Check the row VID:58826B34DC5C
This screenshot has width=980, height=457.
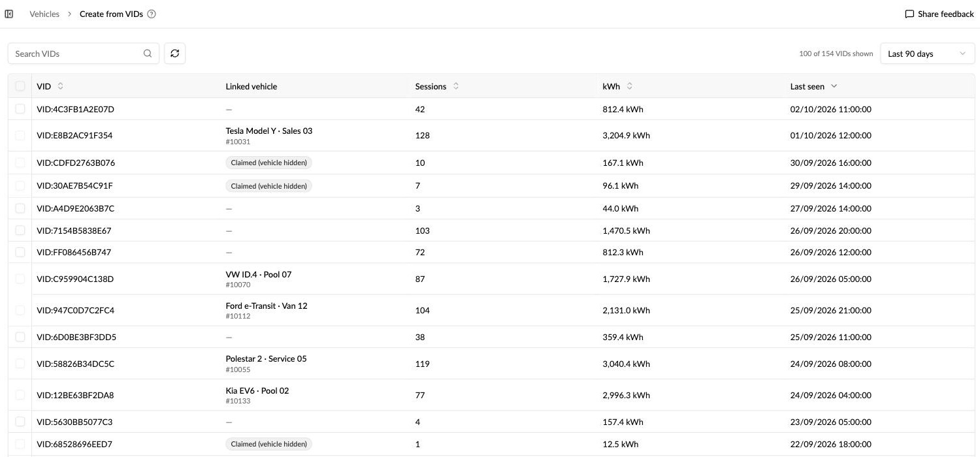(x=20, y=364)
